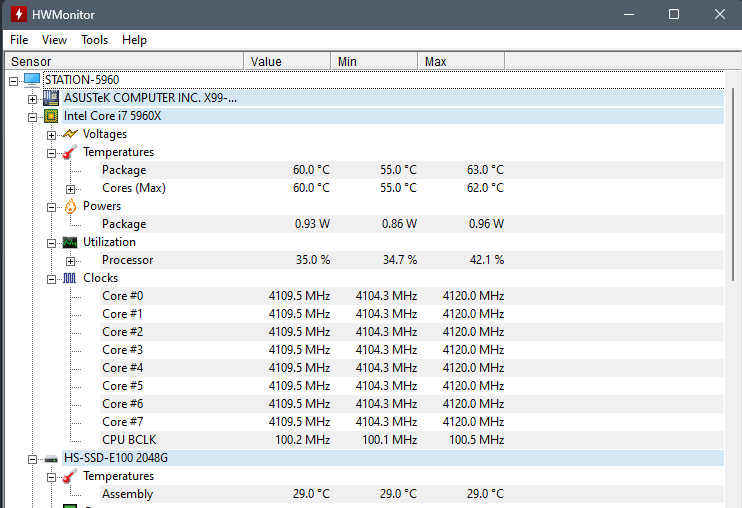Select the Powers Package row label
The width and height of the screenshot is (742, 508).
[124, 224]
